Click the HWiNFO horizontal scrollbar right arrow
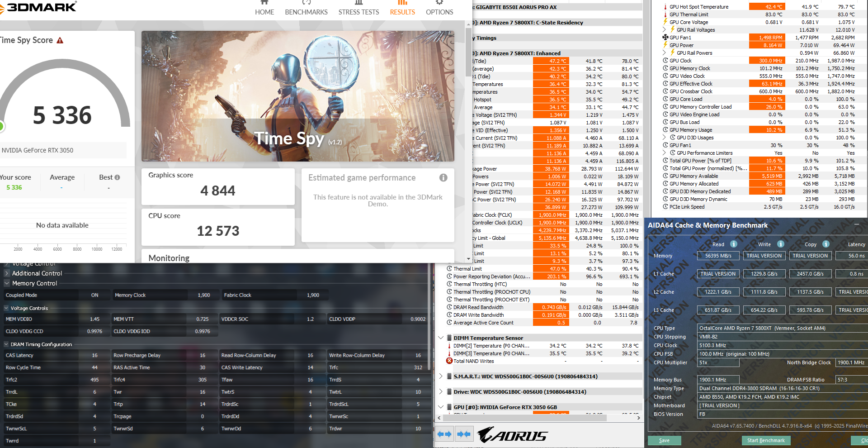The width and height of the screenshot is (868, 448). [638, 418]
